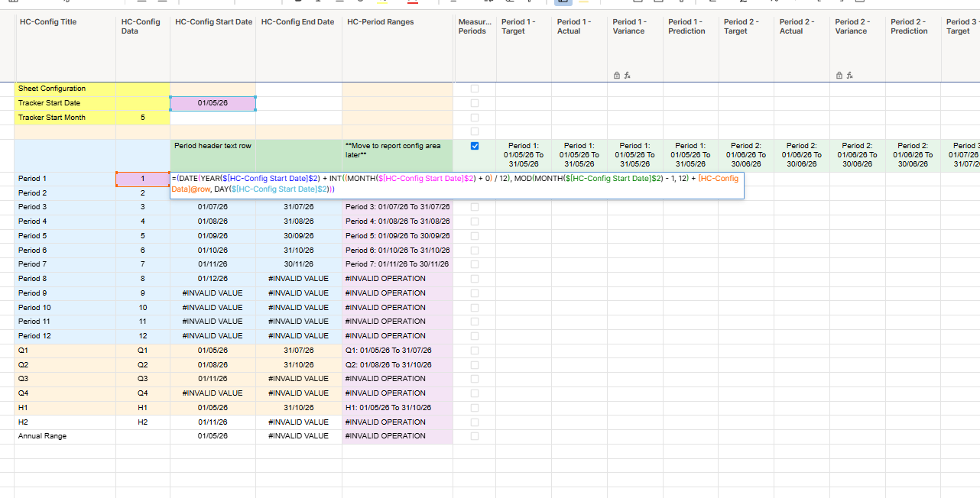Click the highlighted 01/05/26 Tracker Start Date value cell
Screen dimensions: 980x498
pos(213,103)
